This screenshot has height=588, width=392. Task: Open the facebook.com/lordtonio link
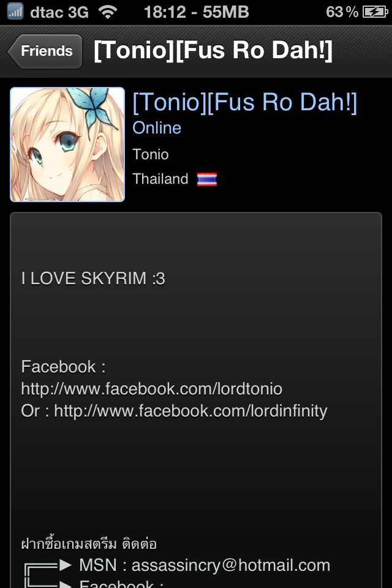(151, 389)
